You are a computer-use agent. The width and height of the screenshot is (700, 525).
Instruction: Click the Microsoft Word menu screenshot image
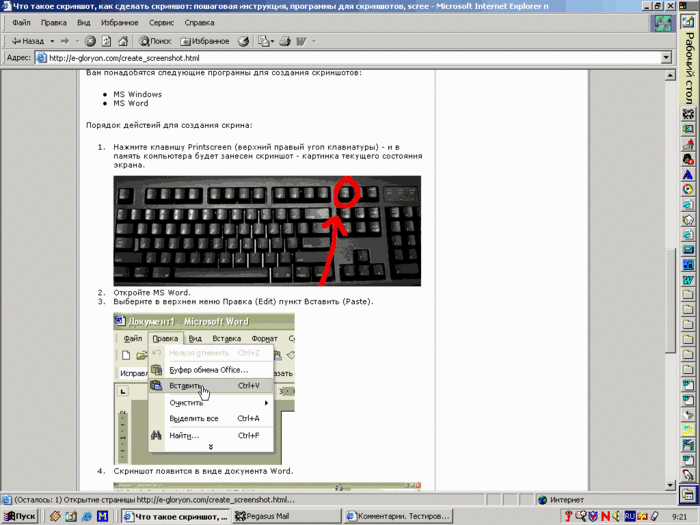(204, 389)
